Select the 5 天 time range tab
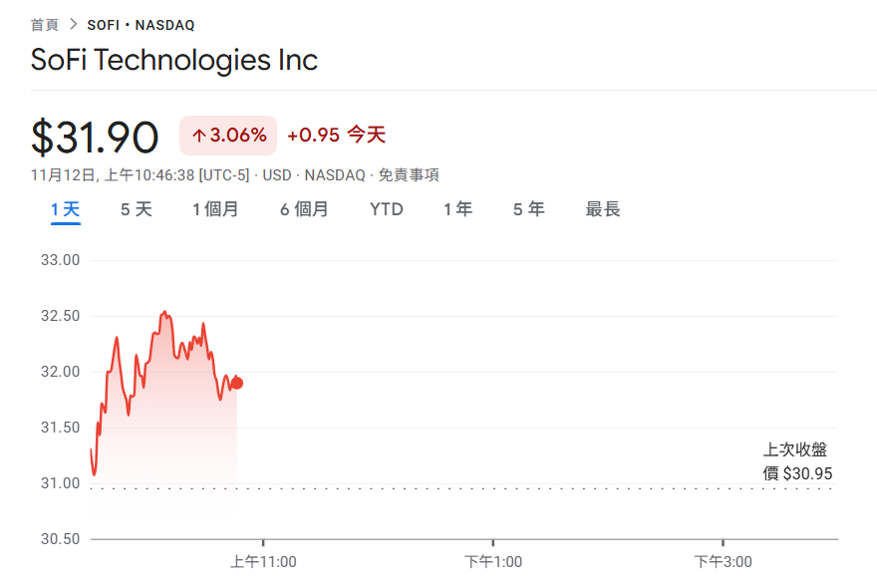Viewport: 877px width, 588px height. click(x=136, y=209)
